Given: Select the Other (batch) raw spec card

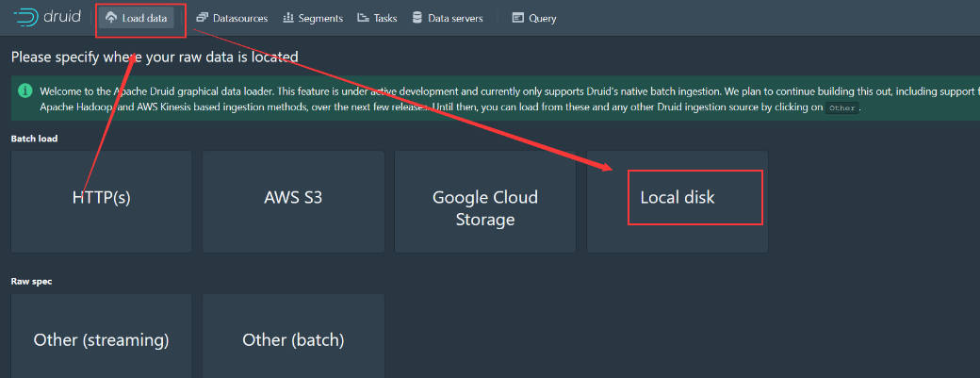Looking at the screenshot, I should [293, 337].
